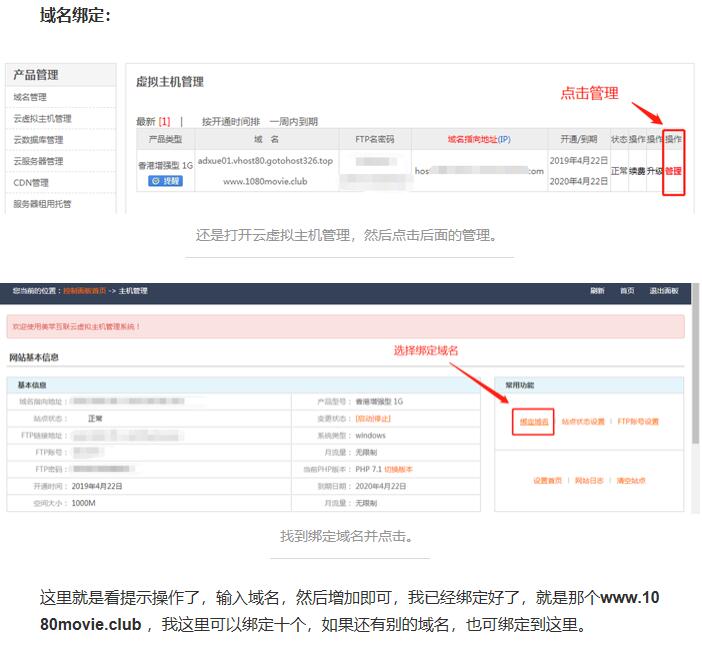Click the pink welcome notice banner

point(345,326)
